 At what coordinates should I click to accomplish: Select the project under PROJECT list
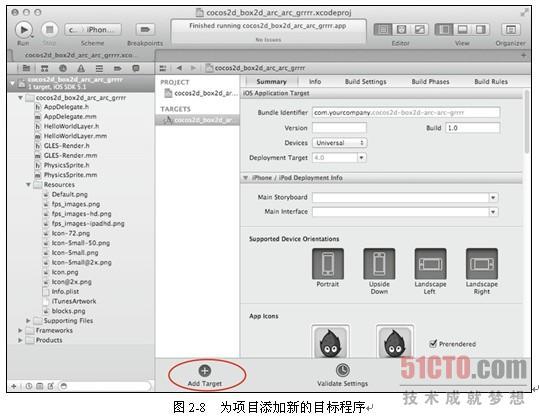pyautogui.click(x=200, y=93)
